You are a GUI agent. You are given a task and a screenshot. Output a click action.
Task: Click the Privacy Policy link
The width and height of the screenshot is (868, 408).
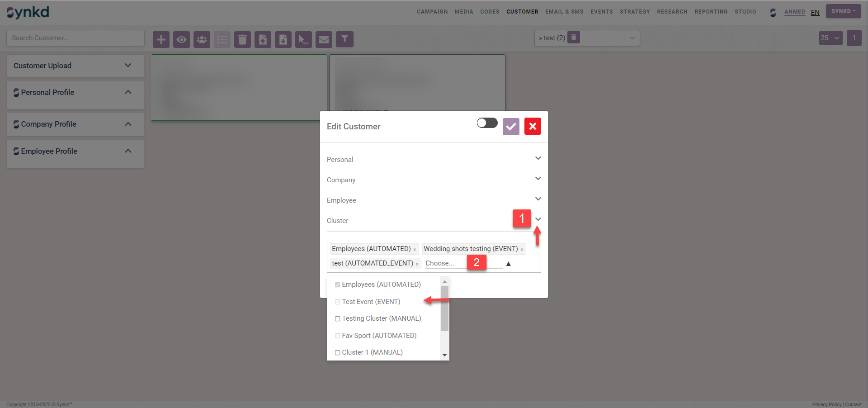click(x=826, y=404)
